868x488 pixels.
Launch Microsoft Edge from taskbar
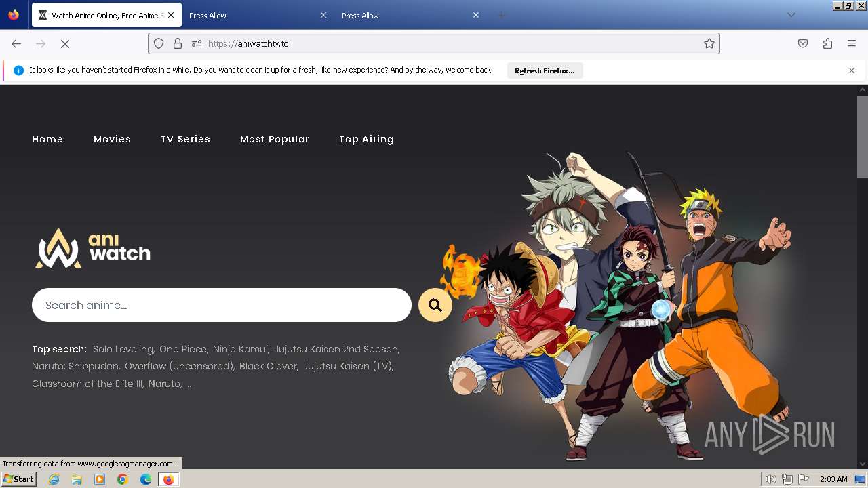146,479
